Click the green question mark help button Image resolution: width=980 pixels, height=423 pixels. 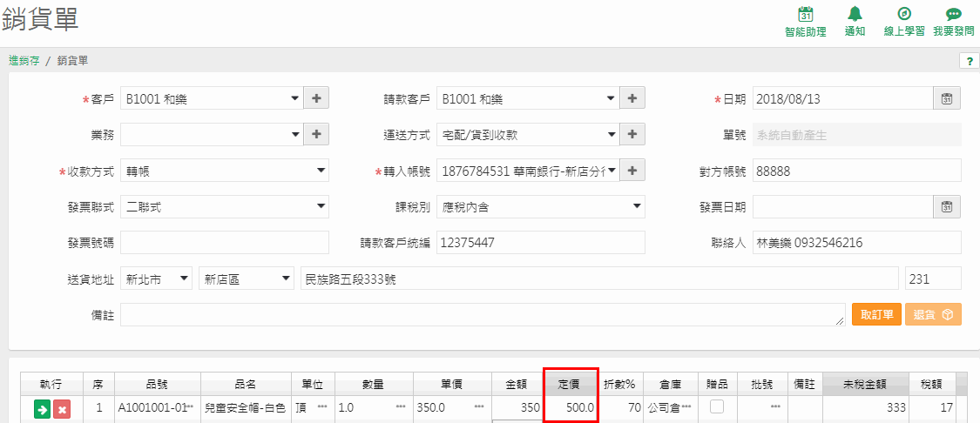pos(970,61)
